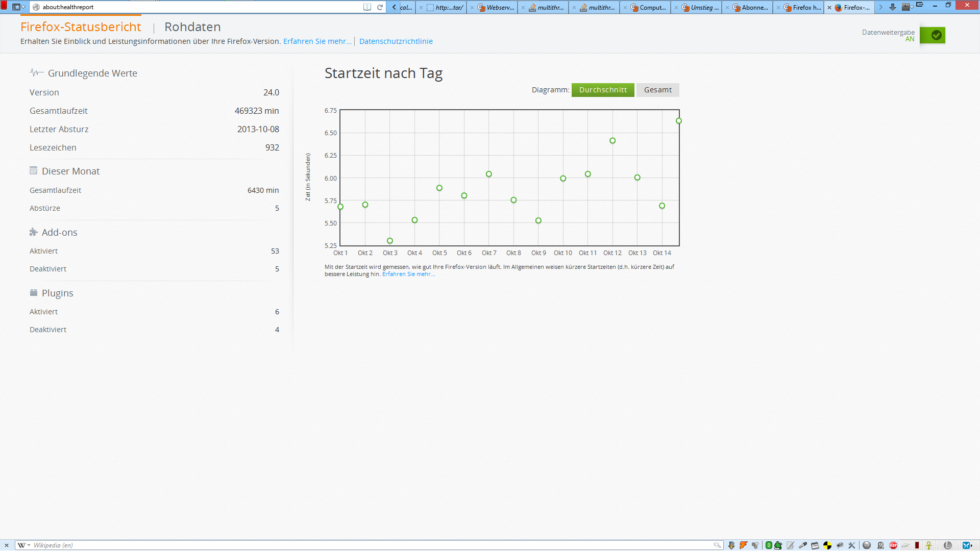Click the Okt 12 data point in chart

pyautogui.click(x=612, y=141)
